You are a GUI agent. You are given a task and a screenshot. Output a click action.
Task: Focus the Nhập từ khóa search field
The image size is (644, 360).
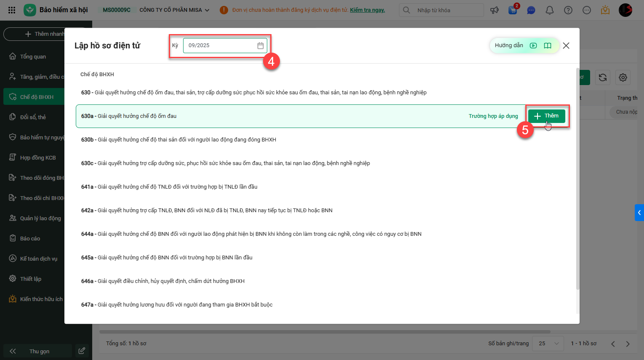click(441, 10)
